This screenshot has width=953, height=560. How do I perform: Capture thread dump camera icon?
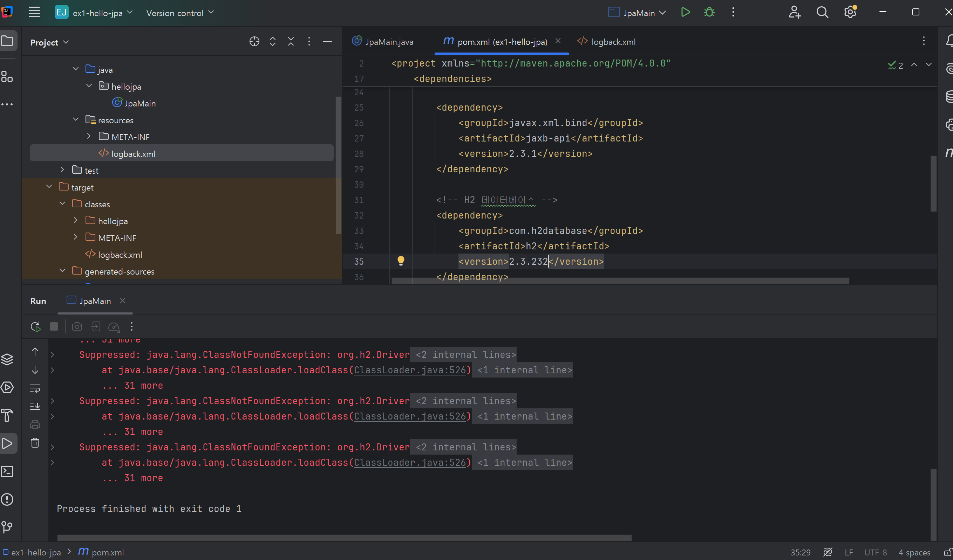(77, 326)
